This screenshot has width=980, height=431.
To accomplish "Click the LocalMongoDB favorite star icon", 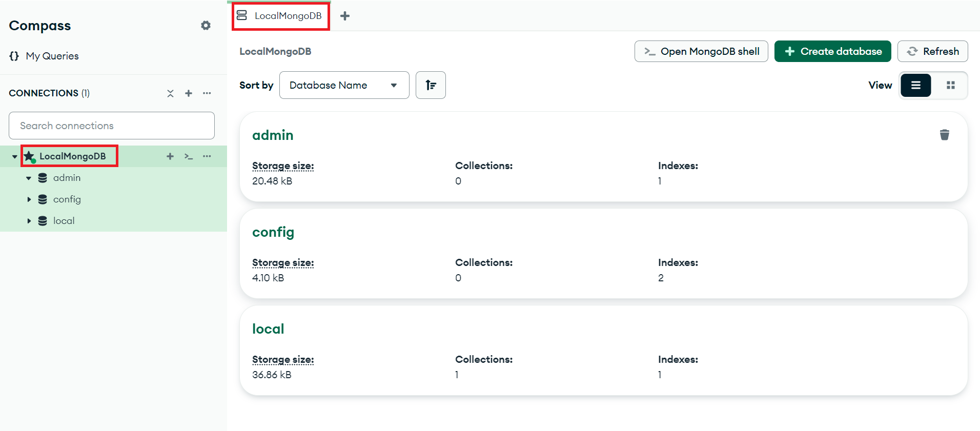I will click(29, 156).
